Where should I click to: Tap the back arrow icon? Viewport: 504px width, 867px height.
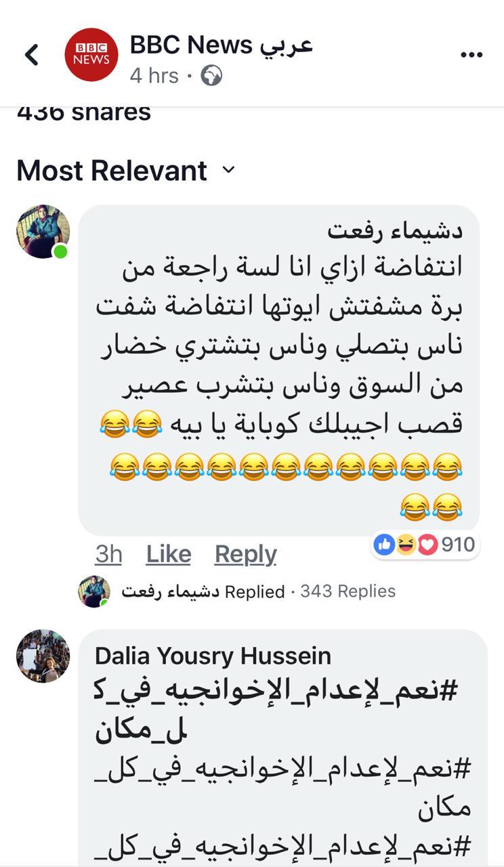32,54
